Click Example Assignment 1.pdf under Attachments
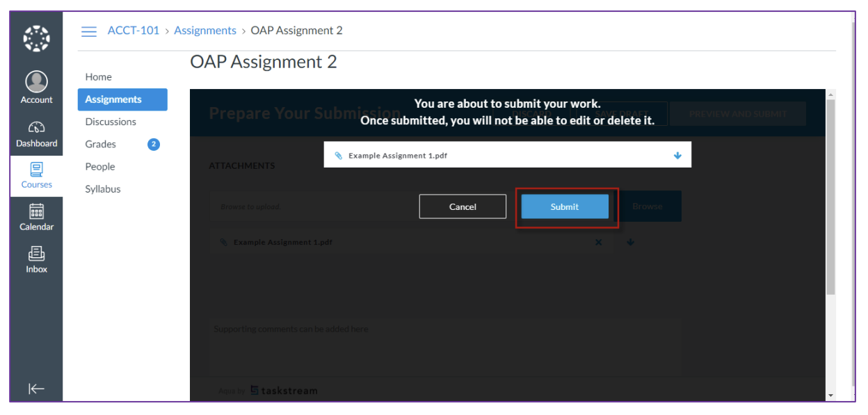The image size is (868, 415). coord(283,243)
